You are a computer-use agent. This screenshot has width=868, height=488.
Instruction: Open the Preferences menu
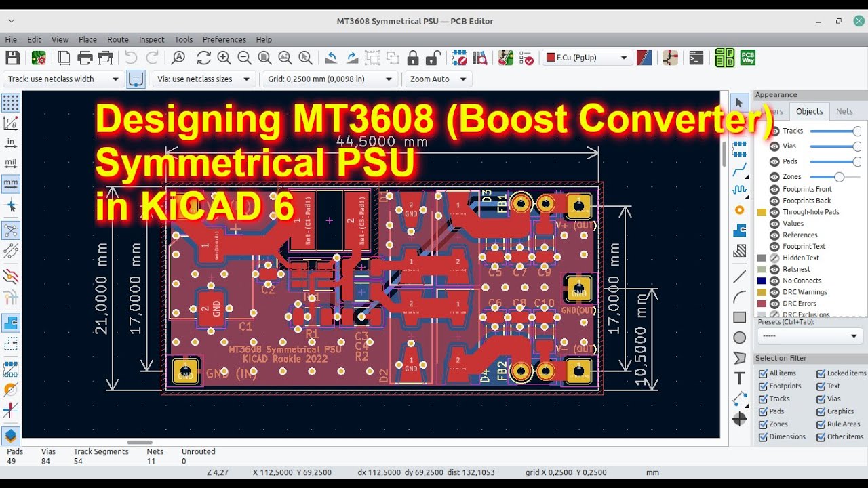pos(224,39)
